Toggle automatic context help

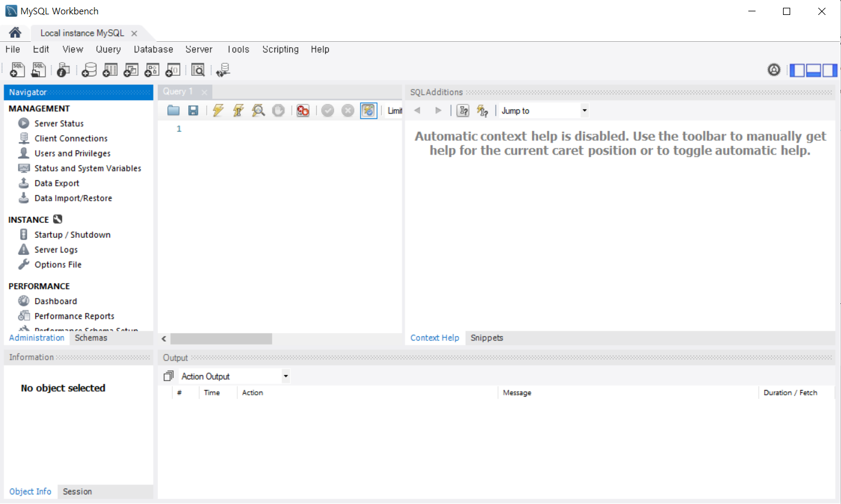pyautogui.click(x=483, y=110)
